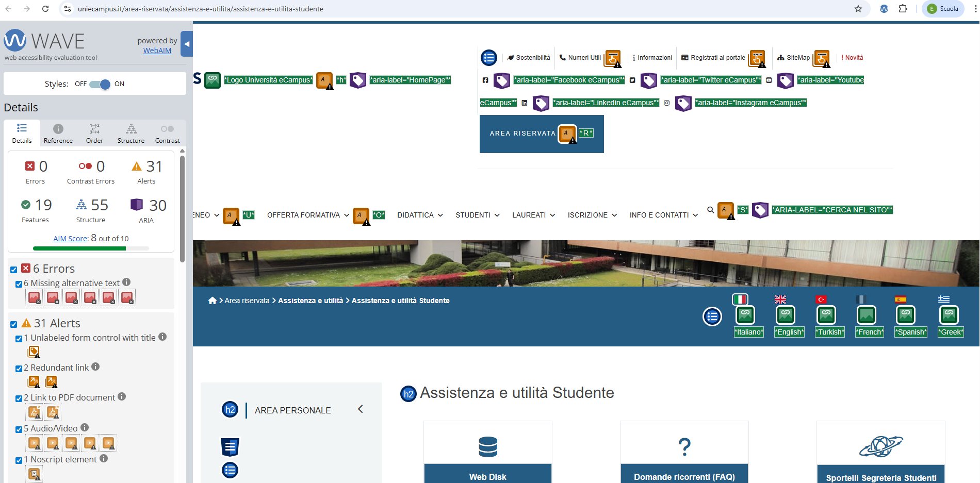Open the WebAIM link
The height and width of the screenshot is (483, 980).
[157, 51]
